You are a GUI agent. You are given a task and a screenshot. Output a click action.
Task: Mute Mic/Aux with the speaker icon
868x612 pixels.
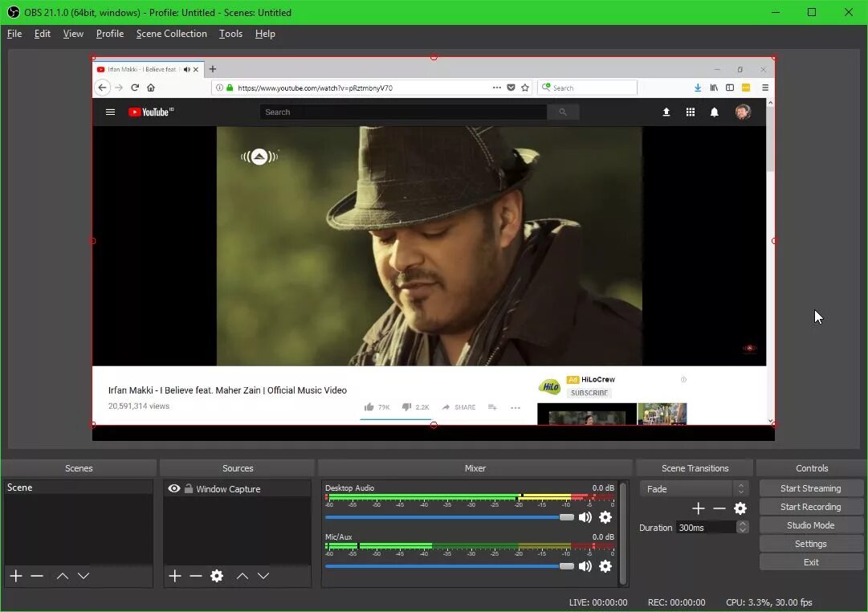[x=585, y=566]
